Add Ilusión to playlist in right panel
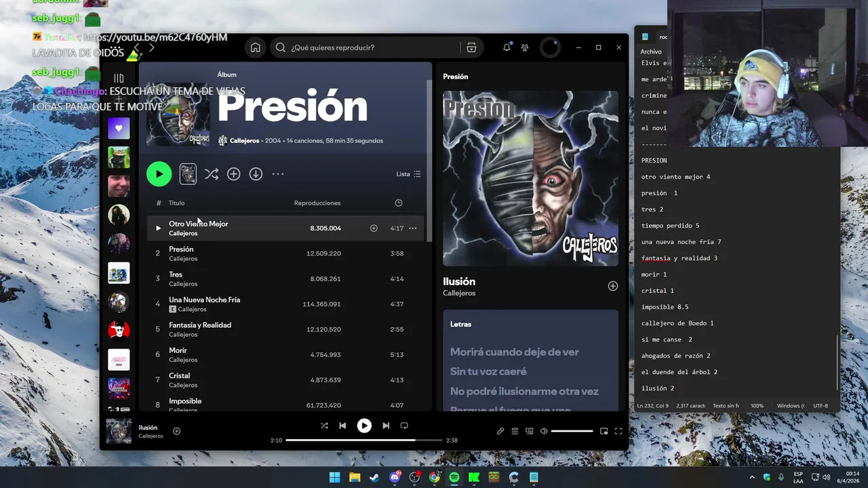The height and width of the screenshot is (488, 868). coord(612,286)
